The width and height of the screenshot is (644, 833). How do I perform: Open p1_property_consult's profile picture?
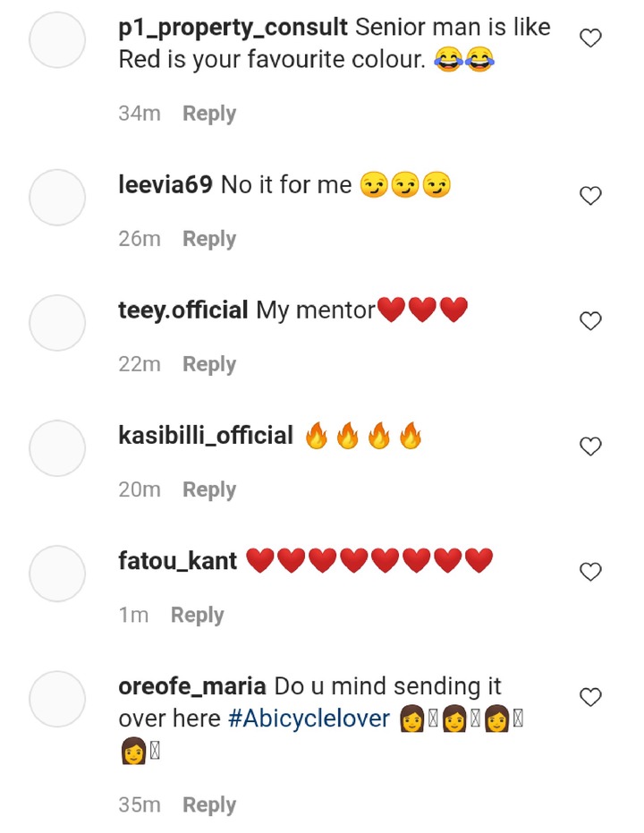57,40
